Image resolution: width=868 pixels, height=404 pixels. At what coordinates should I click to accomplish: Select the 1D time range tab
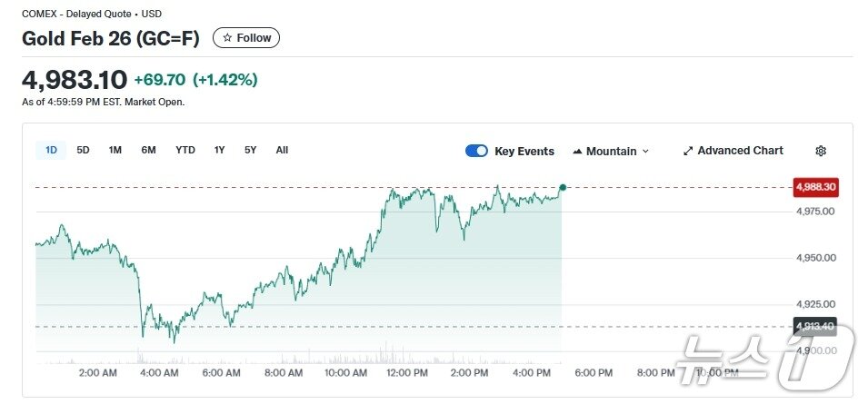point(51,150)
